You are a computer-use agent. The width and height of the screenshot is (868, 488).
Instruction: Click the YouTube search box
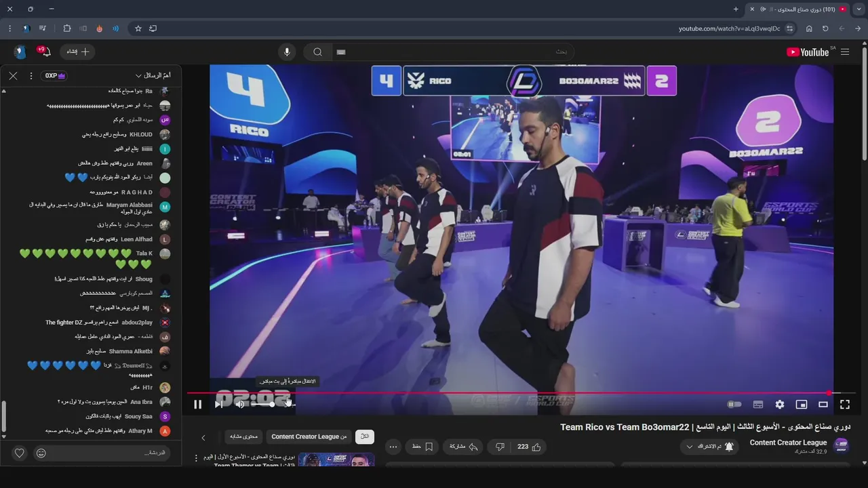coord(453,52)
